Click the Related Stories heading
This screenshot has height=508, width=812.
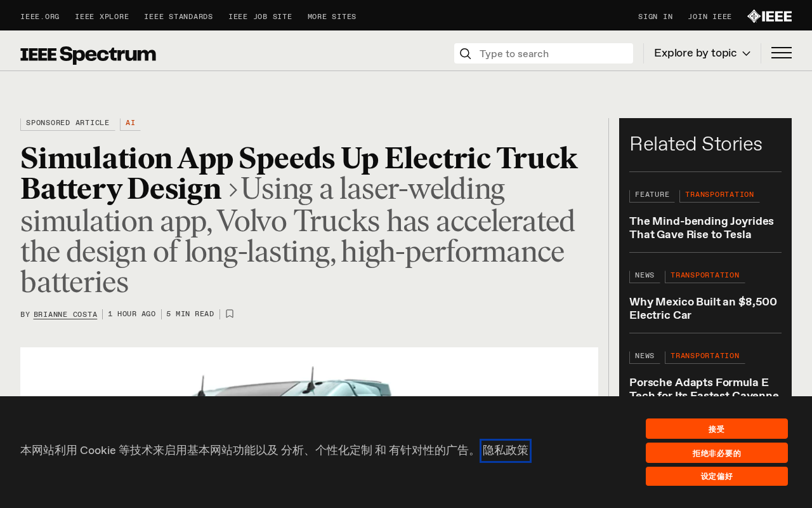click(x=696, y=144)
